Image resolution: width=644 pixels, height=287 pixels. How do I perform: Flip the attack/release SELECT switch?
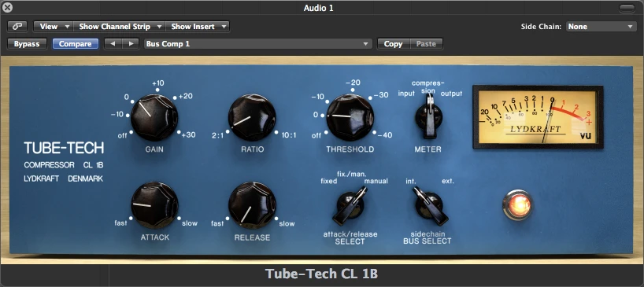pyautogui.click(x=350, y=205)
